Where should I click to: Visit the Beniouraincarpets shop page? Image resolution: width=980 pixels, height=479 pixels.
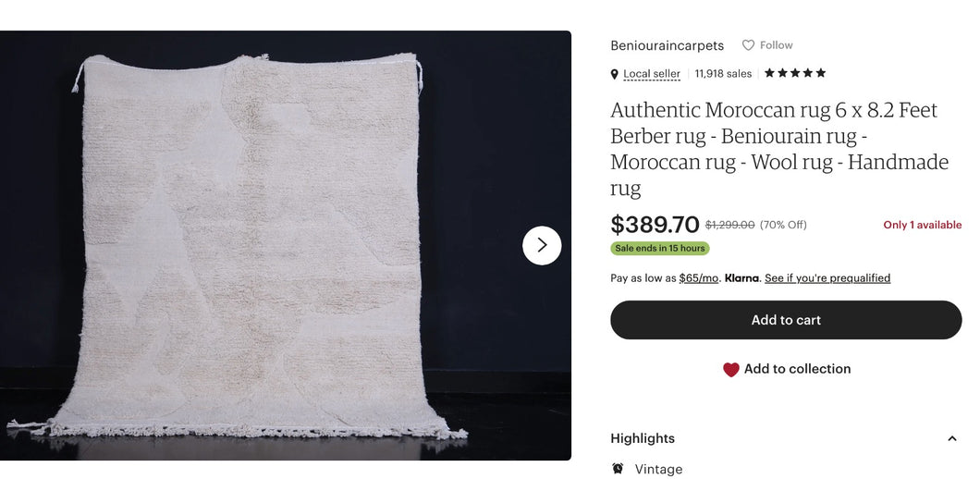coord(667,45)
